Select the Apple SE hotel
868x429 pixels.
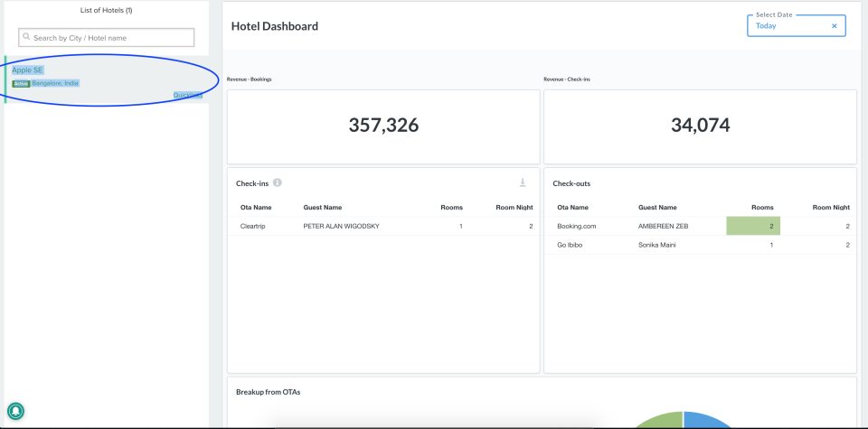tap(28, 70)
